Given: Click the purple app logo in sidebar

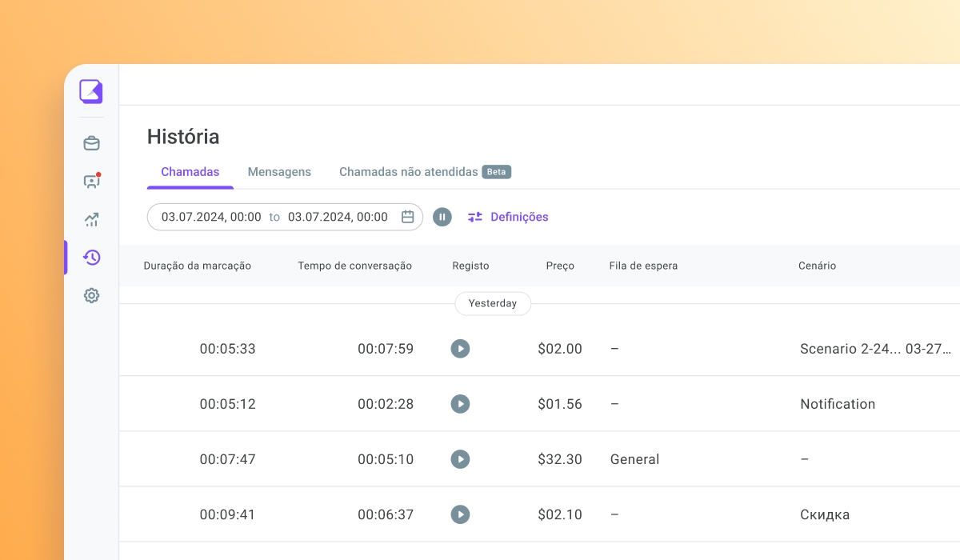Looking at the screenshot, I should [91, 91].
